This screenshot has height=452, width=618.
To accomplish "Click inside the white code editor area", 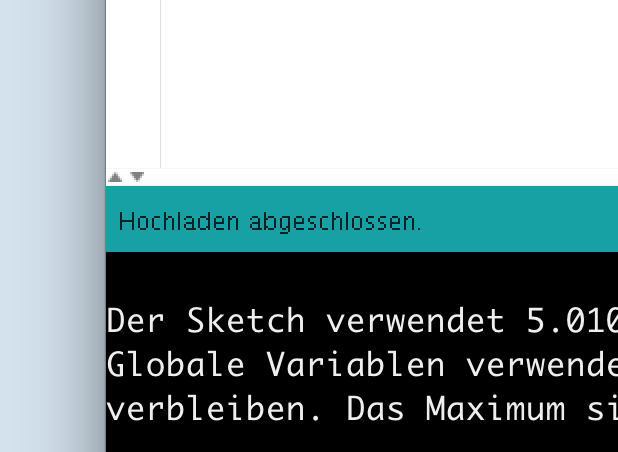I will pyautogui.click(x=389, y=84).
